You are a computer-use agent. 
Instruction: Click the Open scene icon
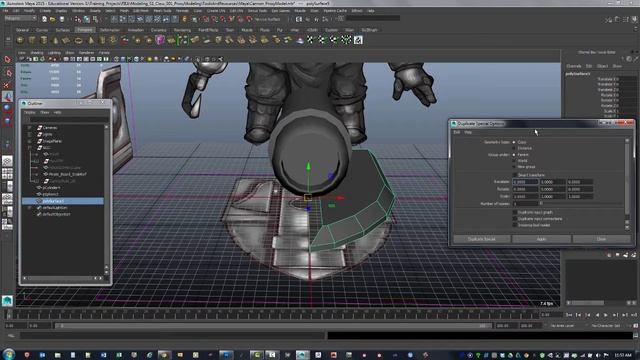(x=53, y=19)
